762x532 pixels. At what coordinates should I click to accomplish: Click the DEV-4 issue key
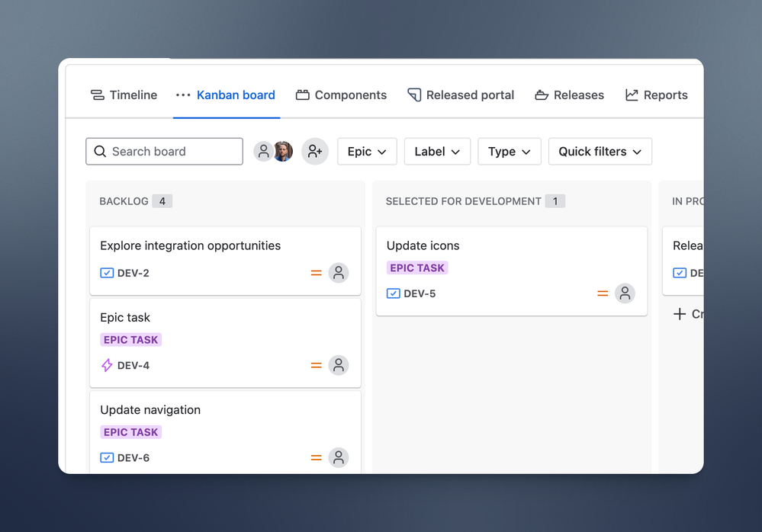point(133,366)
